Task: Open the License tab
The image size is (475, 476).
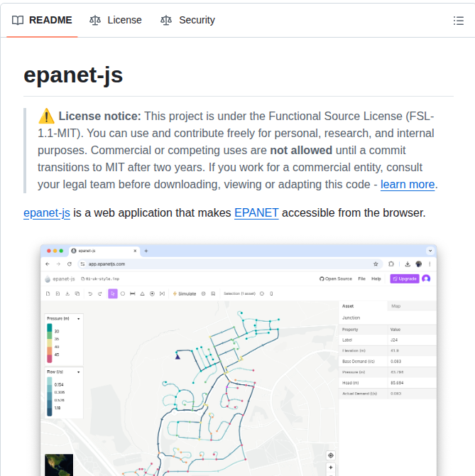Action: coord(116,20)
